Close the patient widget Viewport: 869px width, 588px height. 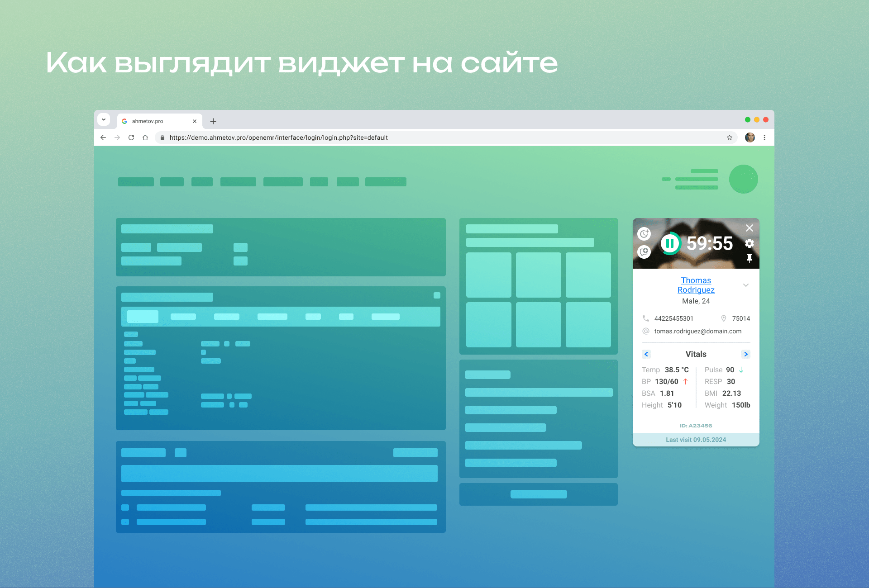tap(750, 228)
